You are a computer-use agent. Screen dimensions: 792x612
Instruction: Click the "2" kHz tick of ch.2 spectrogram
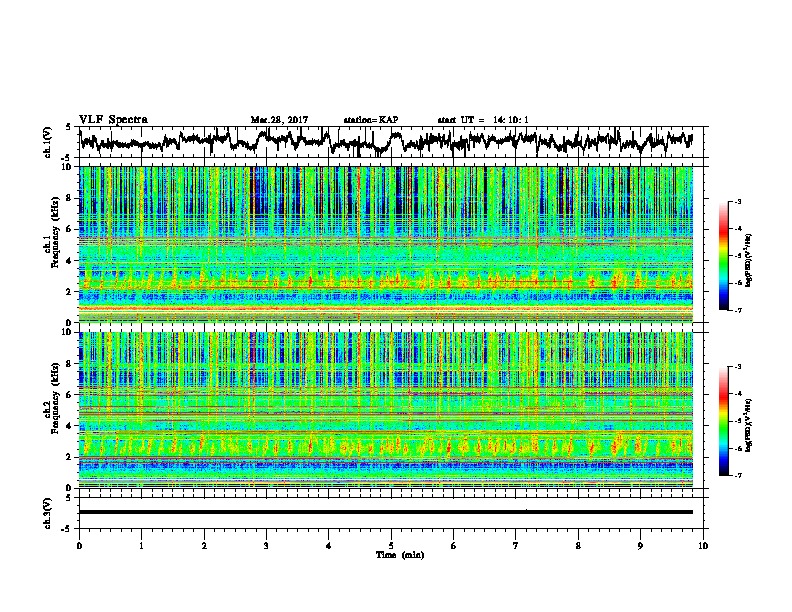tap(70, 457)
